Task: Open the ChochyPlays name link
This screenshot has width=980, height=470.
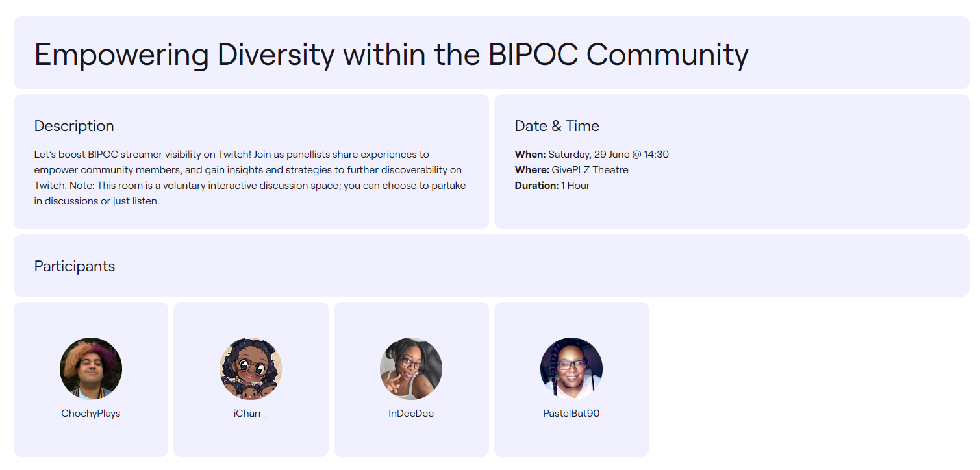Action: 91,414
